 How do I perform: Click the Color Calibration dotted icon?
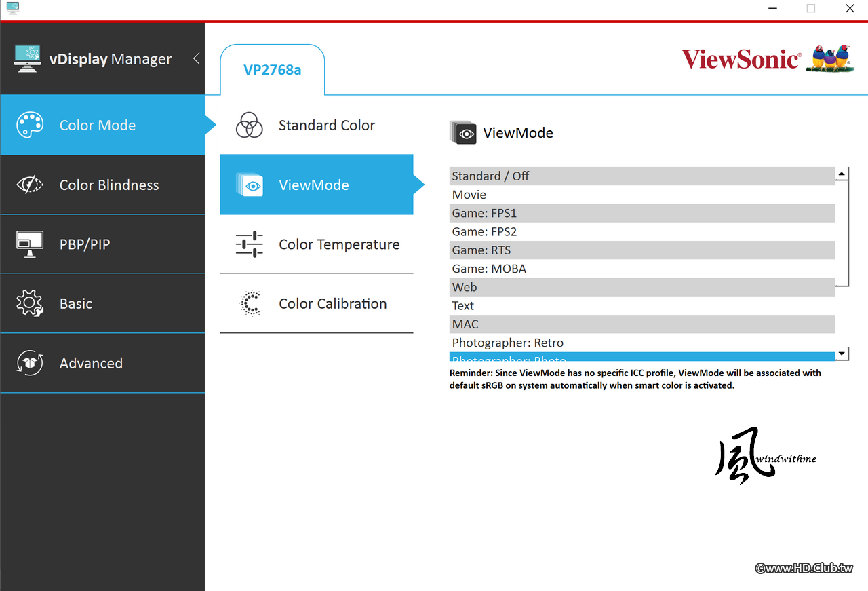pos(250,303)
